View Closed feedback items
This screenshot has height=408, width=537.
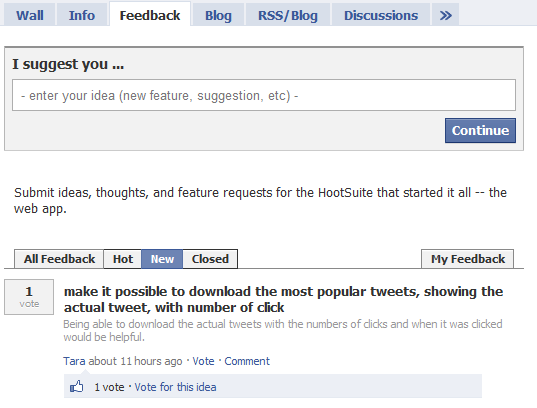pyautogui.click(x=210, y=259)
